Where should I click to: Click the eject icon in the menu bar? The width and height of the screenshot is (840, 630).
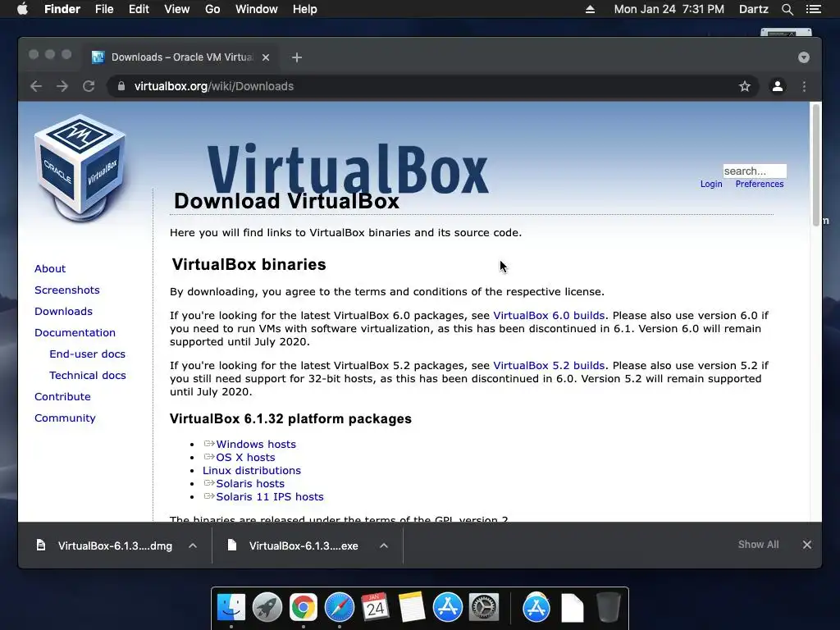coord(590,9)
